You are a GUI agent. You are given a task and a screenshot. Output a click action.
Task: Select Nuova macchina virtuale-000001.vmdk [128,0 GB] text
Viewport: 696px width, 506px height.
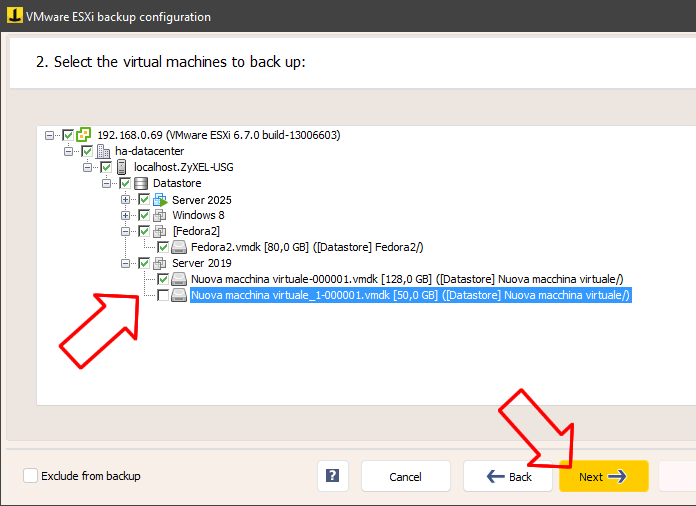[x=407, y=279]
